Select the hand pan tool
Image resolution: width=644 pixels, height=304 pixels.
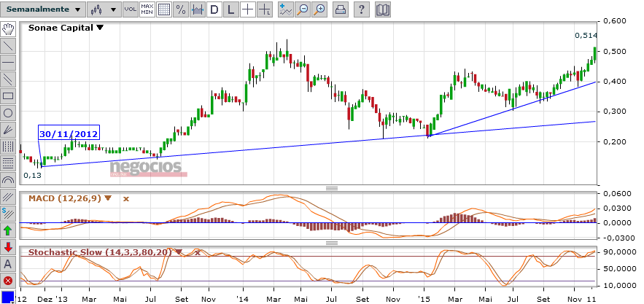tap(8, 29)
